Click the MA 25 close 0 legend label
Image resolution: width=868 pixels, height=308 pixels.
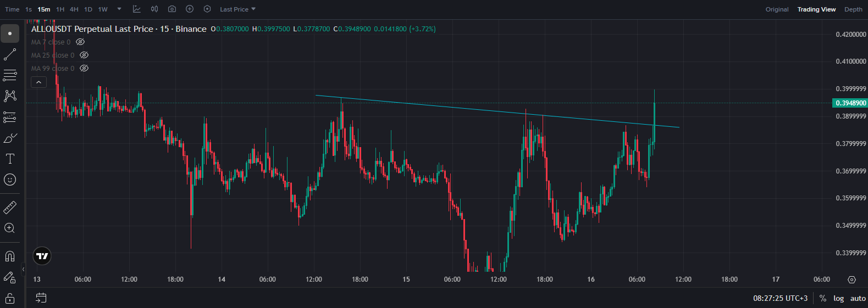click(53, 55)
